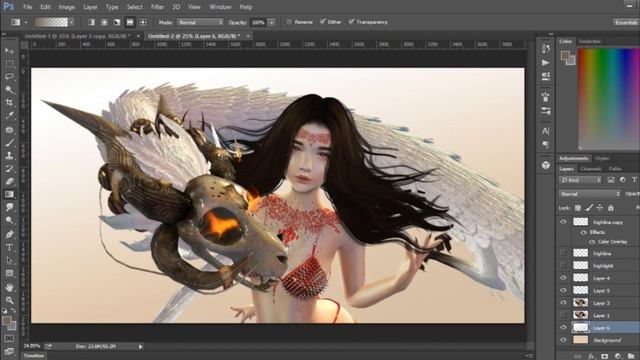Open gradient picker dropdown arrow
640x360 pixels.
(x=72, y=22)
